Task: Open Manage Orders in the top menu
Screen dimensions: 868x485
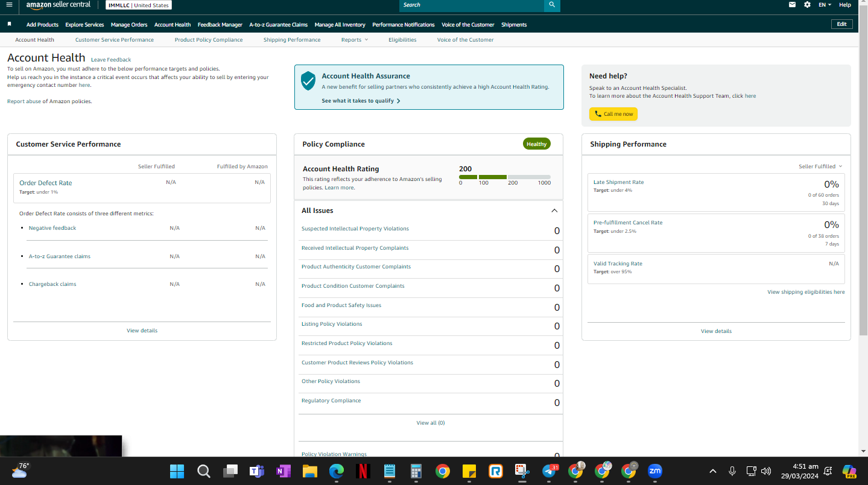Action: pos(129,25)
